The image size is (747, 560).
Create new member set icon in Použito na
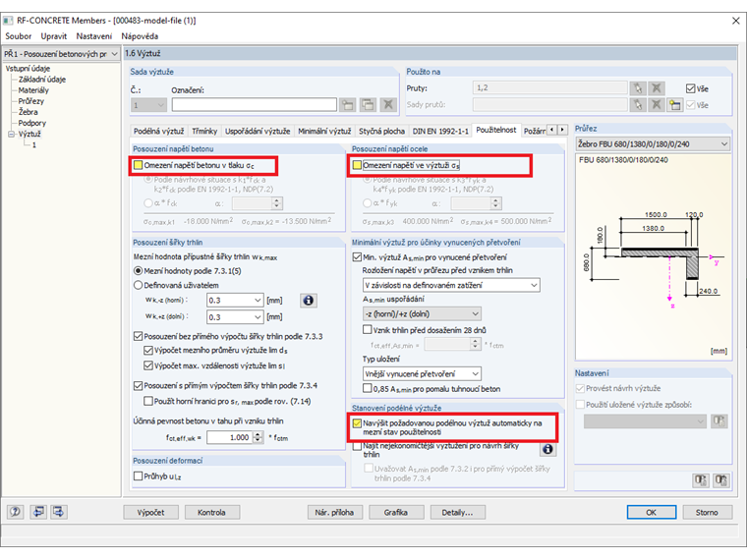tap(674, 105)
